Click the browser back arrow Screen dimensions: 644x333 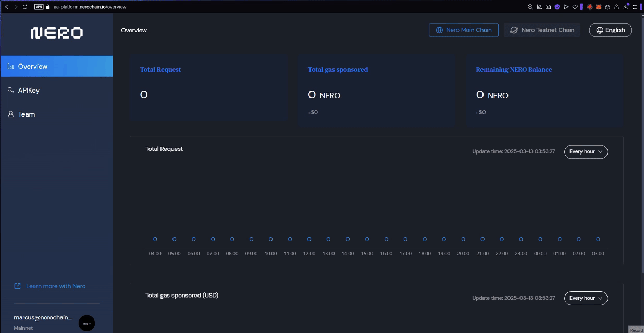(6, 7)
